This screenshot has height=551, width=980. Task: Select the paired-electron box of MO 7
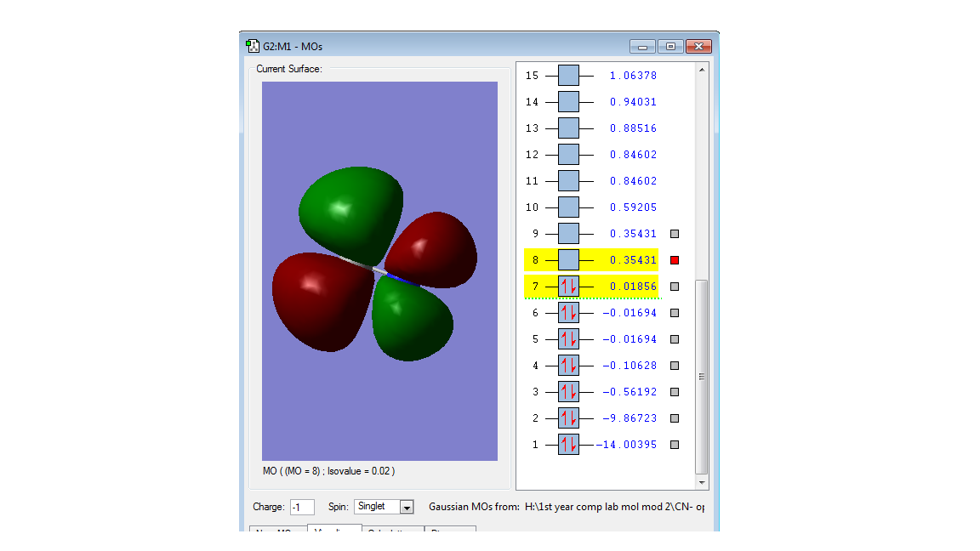click(568, 286)
